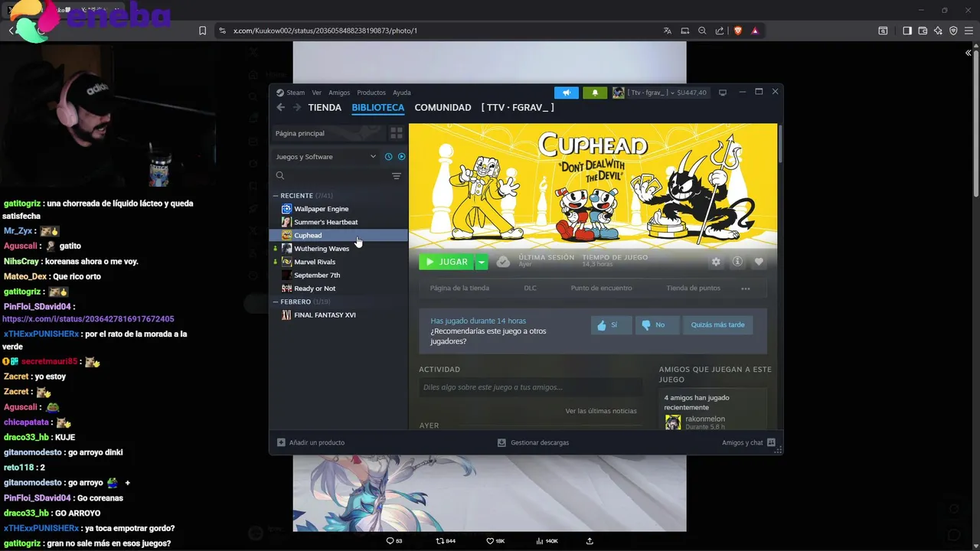The image size is (980, 551).
Task: Click browser share page icon
Action: (x=720, y=31)
